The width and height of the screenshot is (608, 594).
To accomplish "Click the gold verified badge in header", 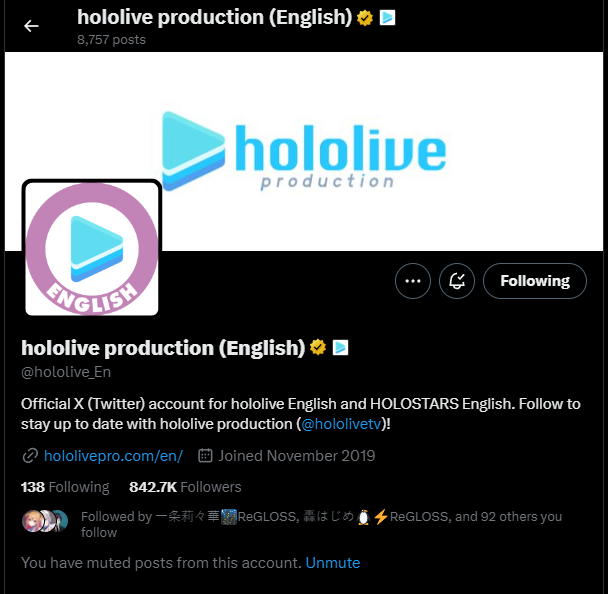I will coord(365,18).
